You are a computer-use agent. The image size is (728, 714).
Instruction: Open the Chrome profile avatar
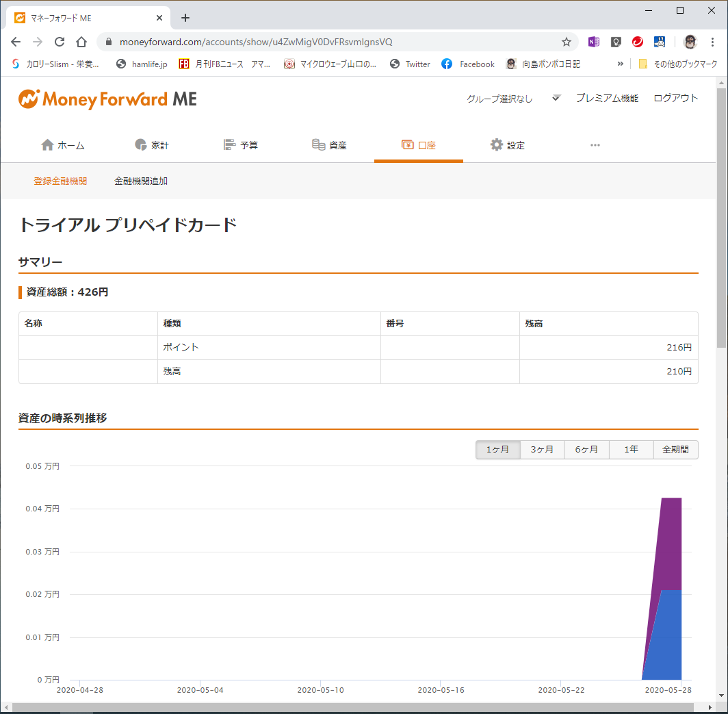(690, 42)
